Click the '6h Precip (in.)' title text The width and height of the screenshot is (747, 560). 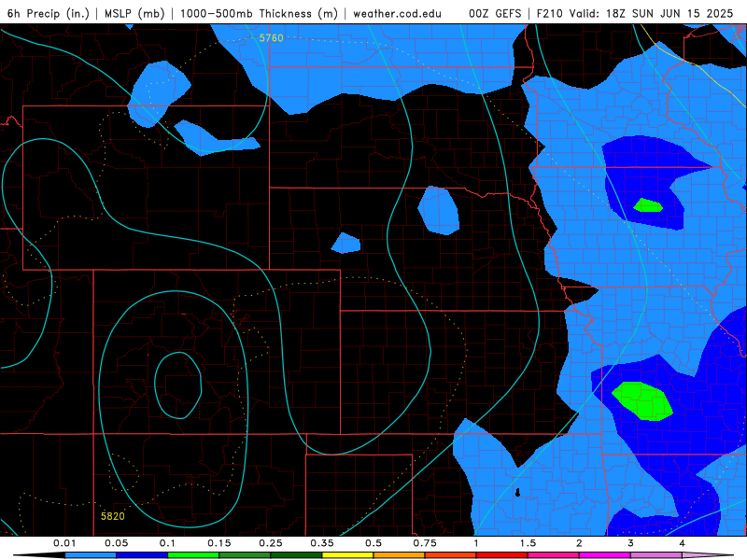click(x=49, y=13)
